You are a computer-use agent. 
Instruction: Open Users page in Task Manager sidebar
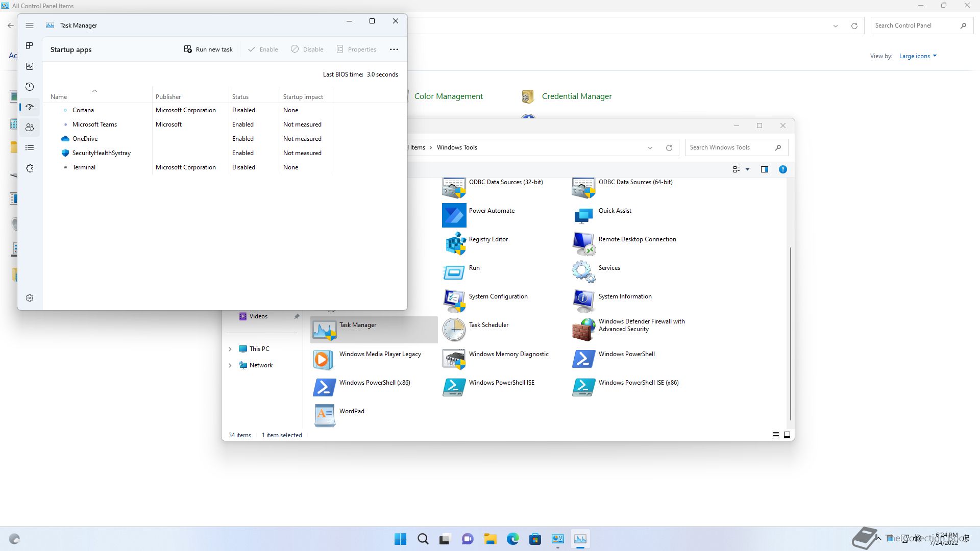(30, 128)
